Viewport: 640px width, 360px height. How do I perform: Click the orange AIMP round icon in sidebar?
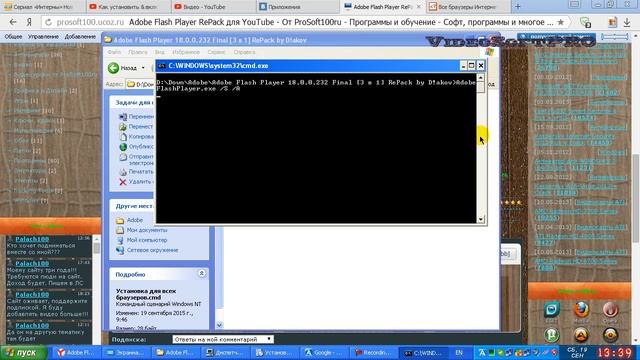click(x=581, y=335)
